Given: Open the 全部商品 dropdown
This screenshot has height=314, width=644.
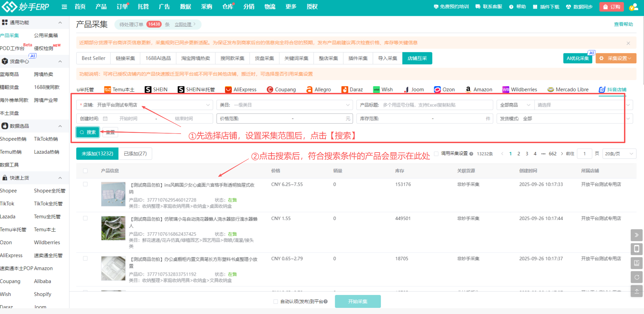Looking at the screenshot, I should 515,105.
